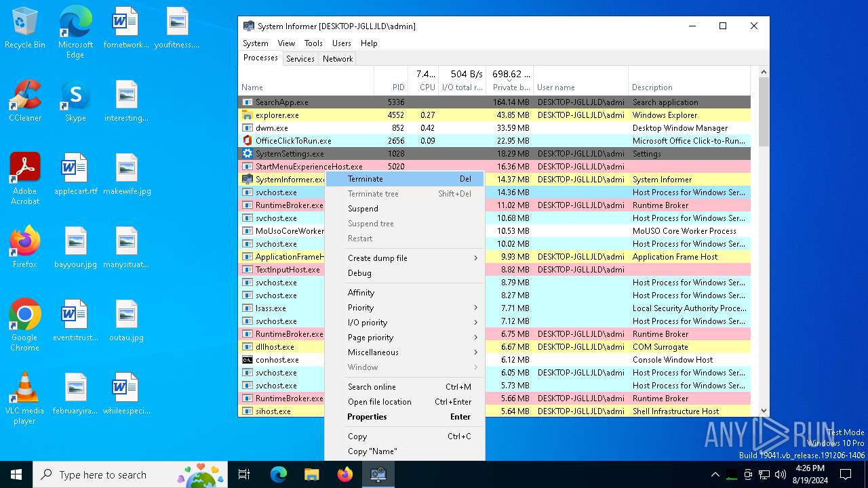
Task: Expand the I/O priority submenu
Action: pyautogui.click(x=405, y=323)
